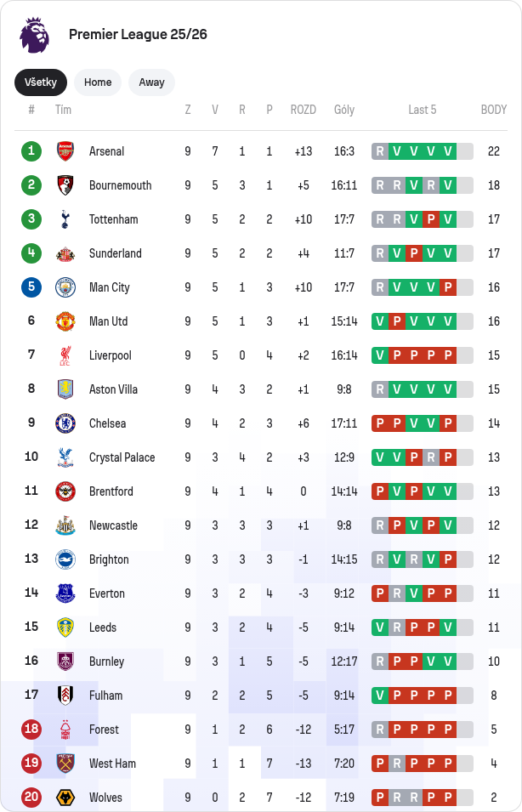This screenshot has height=812, width=522.
Task: Switch to the Home standings tab
Action: point(98,82)
